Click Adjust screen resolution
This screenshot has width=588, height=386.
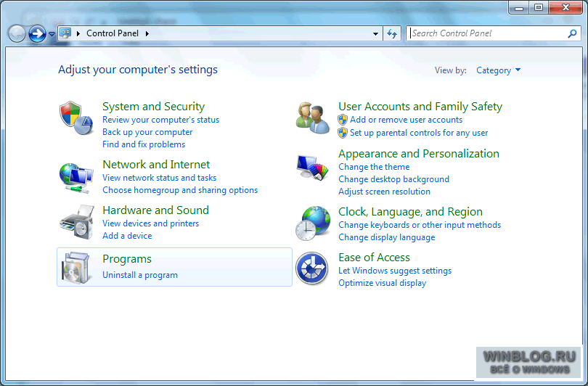[384, 192]
